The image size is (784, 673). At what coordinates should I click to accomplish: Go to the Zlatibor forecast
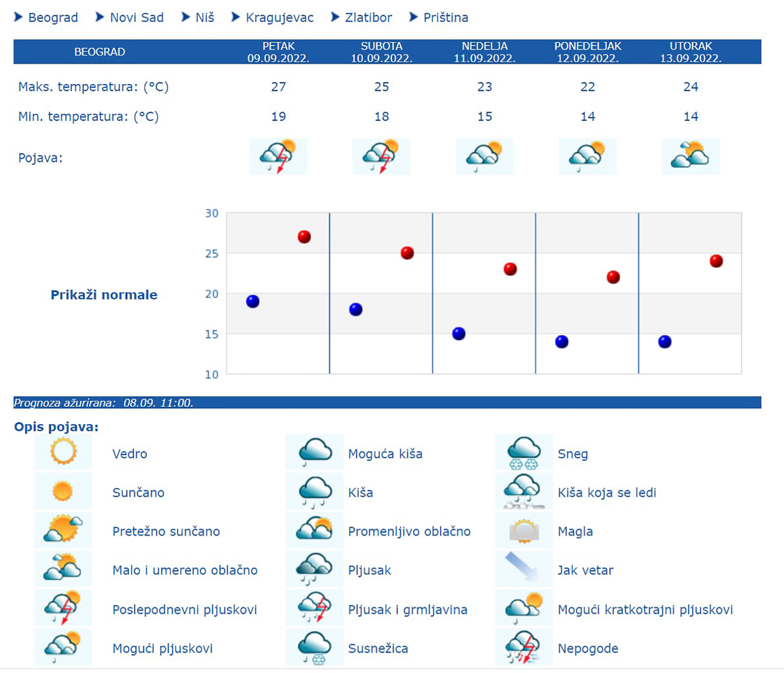pos(368,17)
